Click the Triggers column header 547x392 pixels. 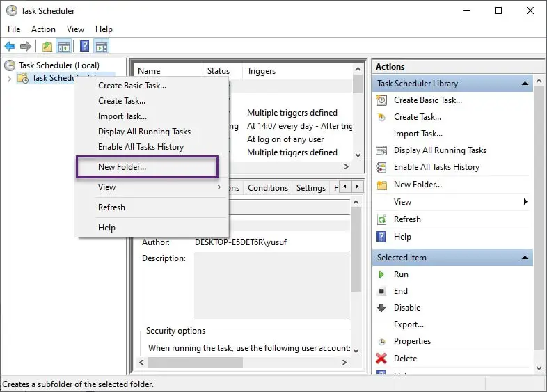click(x=297, y=71)
